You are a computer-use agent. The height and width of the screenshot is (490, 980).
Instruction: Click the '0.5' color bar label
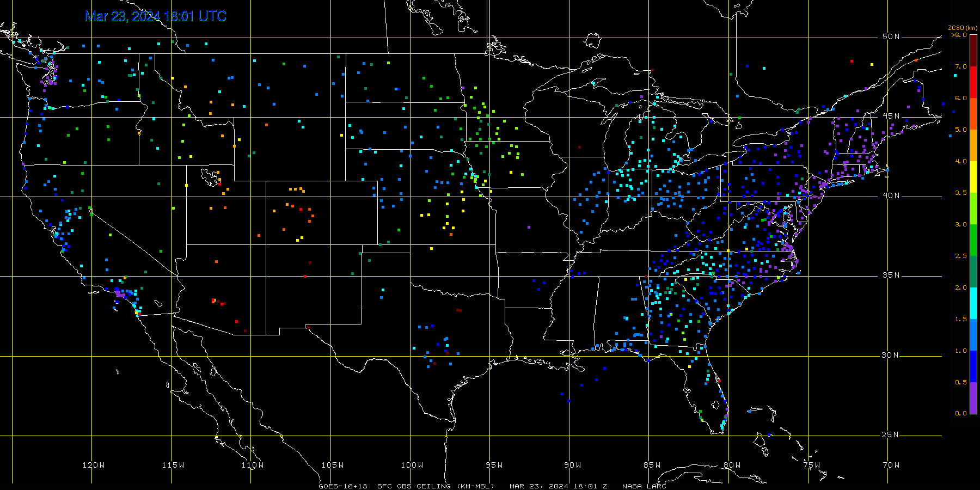961,382
